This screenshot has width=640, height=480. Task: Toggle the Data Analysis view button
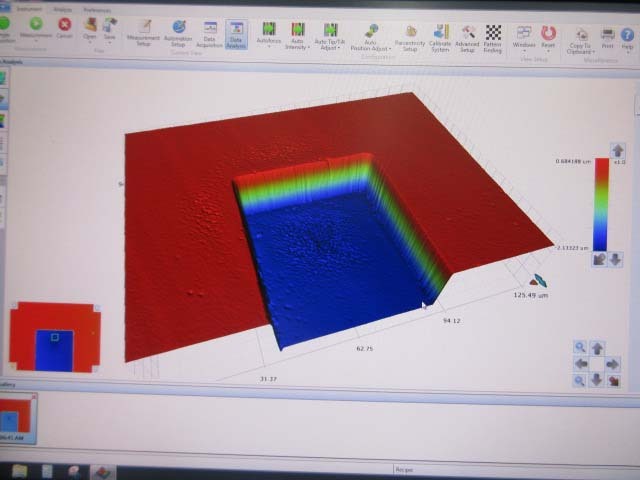pyautogui.click(x=238, y=34)
